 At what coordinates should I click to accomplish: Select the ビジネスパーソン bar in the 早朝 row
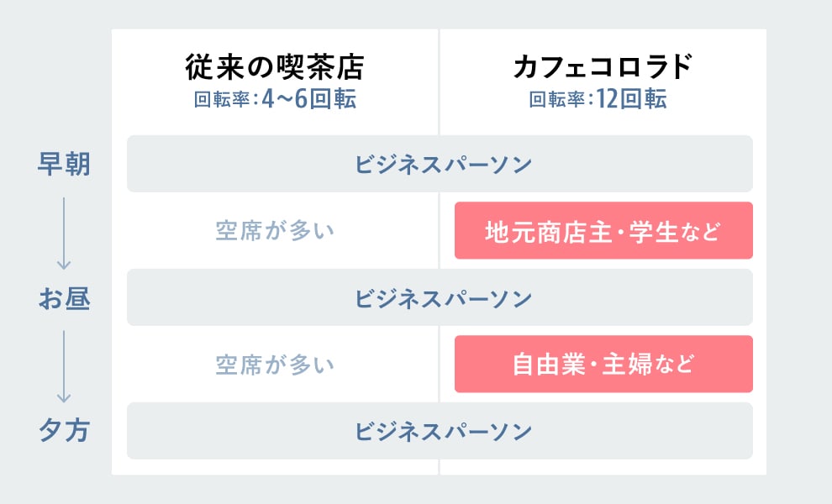click(x=440, y=164)
